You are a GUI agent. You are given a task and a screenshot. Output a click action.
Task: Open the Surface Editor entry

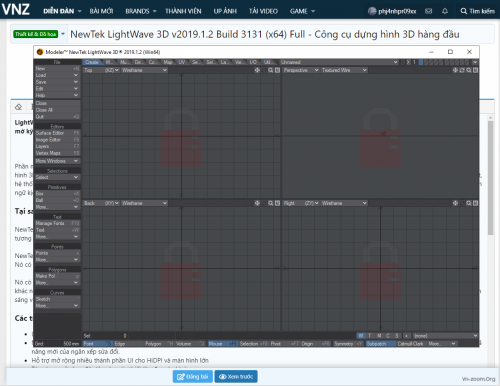[x=58, y=133]
